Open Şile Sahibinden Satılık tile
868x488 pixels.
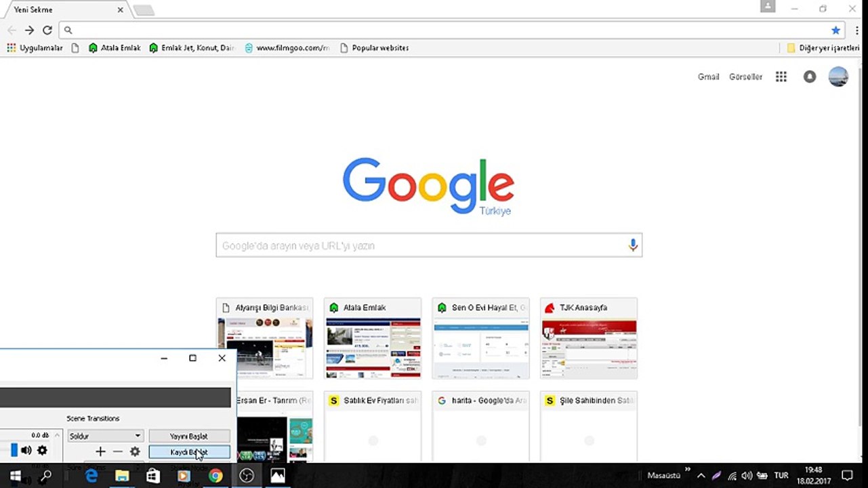[x=589, y=427]
